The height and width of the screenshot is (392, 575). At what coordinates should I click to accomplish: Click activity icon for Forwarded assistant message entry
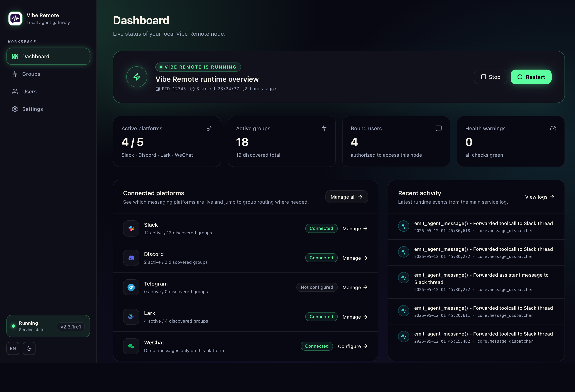[404, 278]
